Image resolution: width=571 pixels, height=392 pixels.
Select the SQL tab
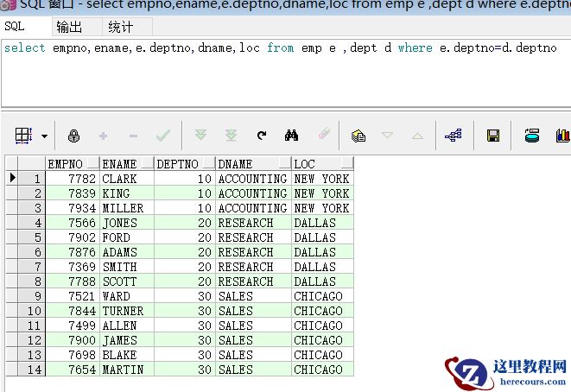[15, 27]
